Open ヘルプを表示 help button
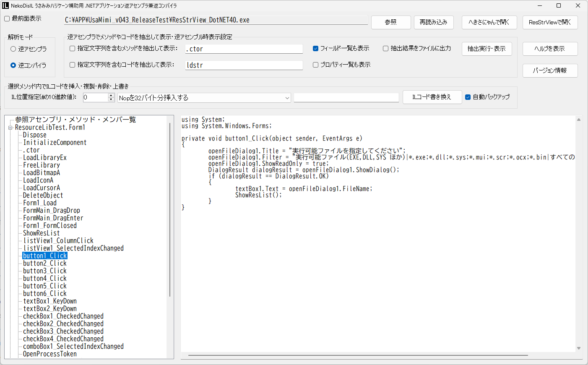 [x=550, y=49]
